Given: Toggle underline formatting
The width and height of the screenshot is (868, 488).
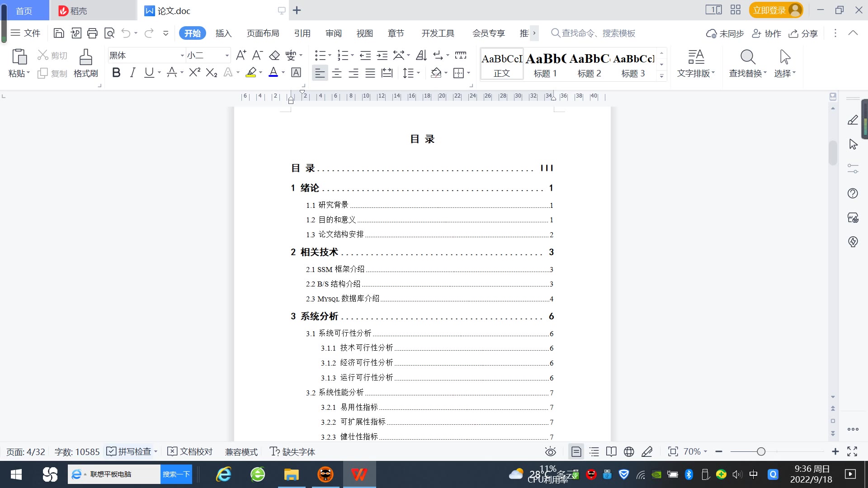Looking at the screenshot, I should pos(149,72).
